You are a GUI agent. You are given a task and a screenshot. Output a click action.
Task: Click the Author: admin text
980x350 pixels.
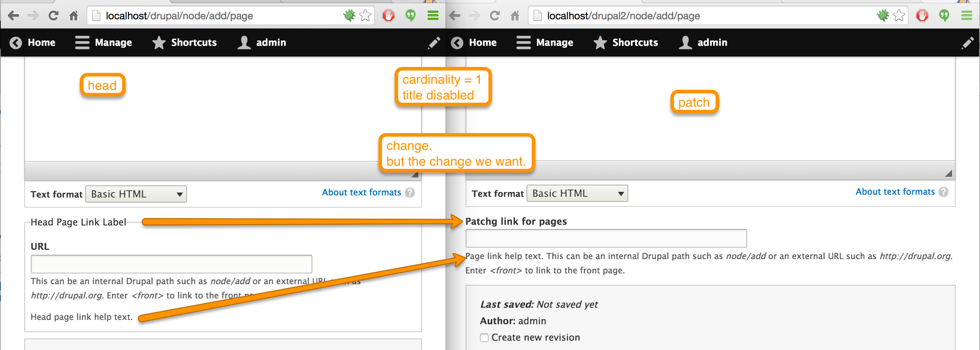click(513, 321)
